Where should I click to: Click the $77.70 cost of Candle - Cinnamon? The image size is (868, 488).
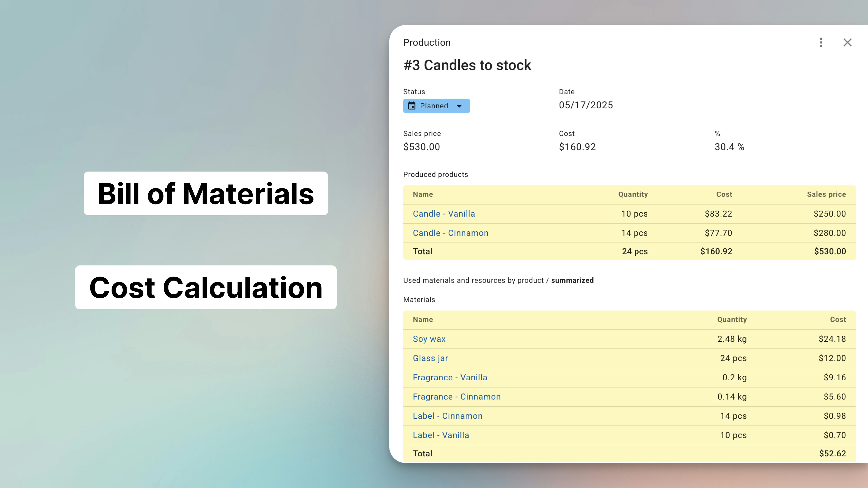click(718, 233)
